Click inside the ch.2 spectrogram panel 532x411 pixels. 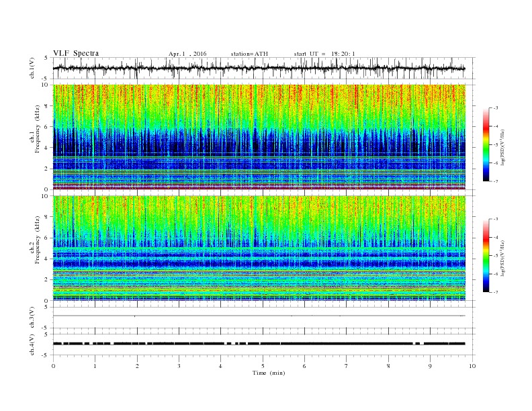(x=259, y=248)
